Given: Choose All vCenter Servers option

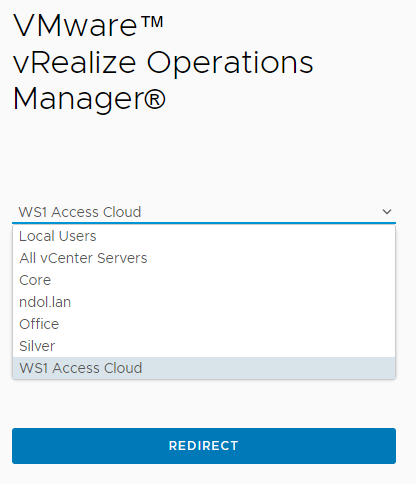Looking at the screenshot, I should tap(204, 258).
